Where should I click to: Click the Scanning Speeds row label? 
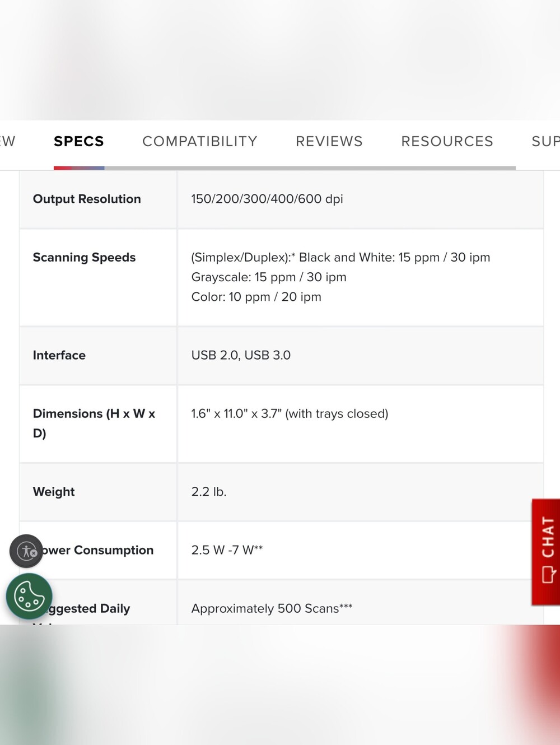84,257
